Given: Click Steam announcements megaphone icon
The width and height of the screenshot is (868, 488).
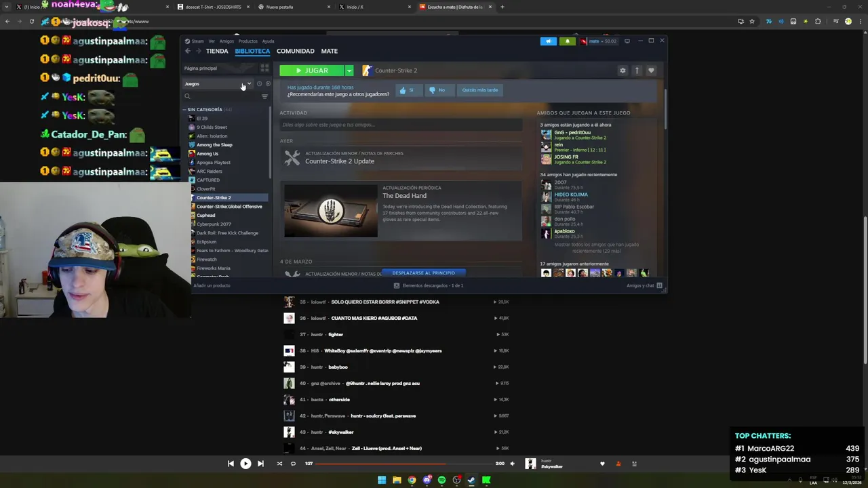Looking at the screenshot, I should tap(549, 41).
